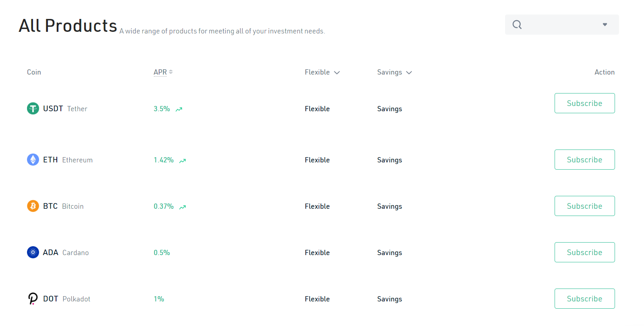Screen dimensions: 644x326
Task: Click the Polkadot DOT coin icon
Action: coord(33,299)
